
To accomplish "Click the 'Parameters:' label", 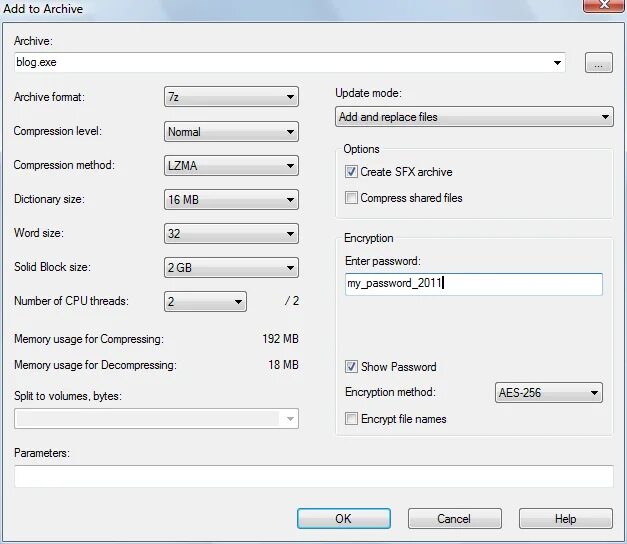I will [x=42, y=453].
